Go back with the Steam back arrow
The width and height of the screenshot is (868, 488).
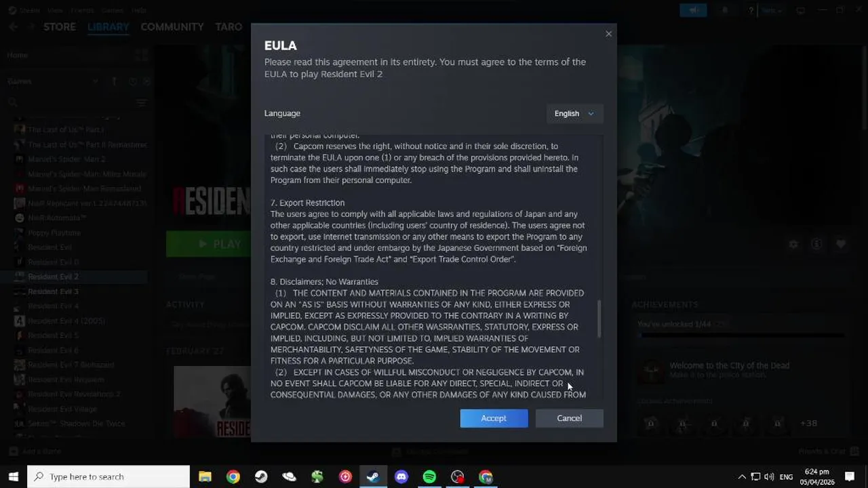[14, 27]
